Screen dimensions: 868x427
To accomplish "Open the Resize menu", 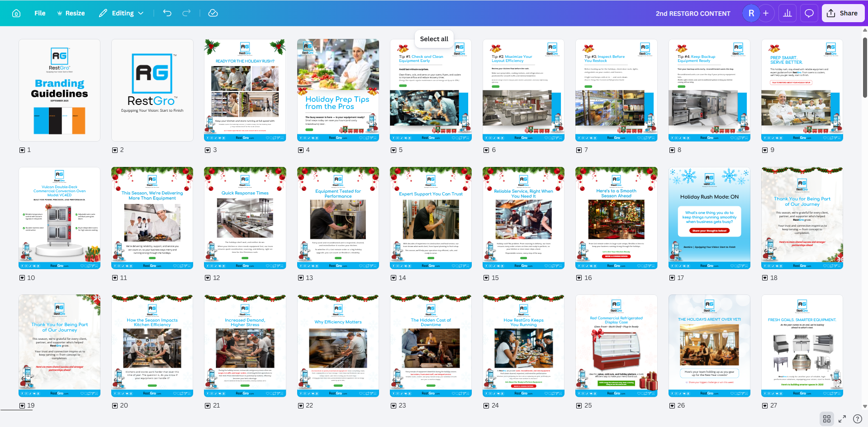I will [71, 13].
